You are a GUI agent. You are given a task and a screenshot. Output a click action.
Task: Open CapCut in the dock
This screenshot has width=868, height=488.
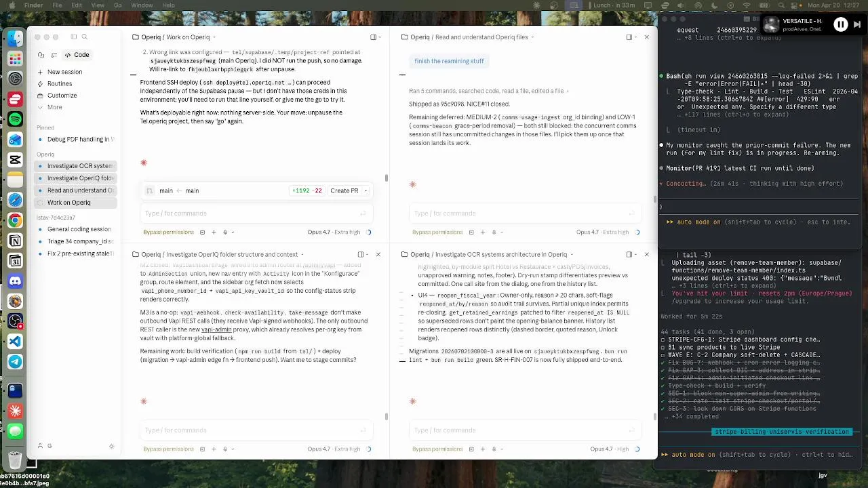[15, 159]
